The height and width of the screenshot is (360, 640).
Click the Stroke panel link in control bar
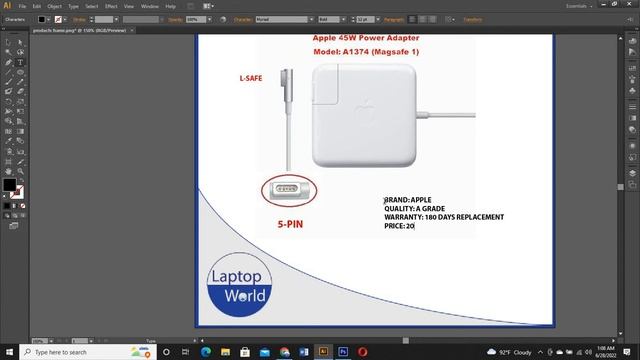[x=79, y=19]
